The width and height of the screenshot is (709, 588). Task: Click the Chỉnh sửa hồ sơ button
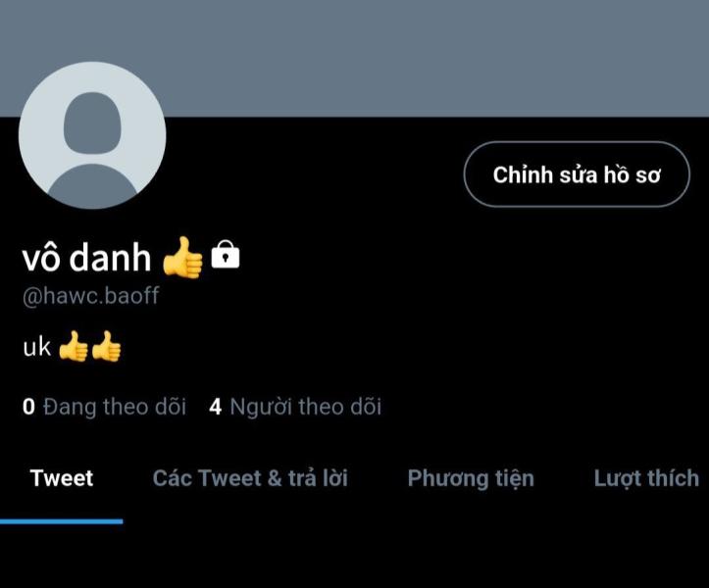577,174
